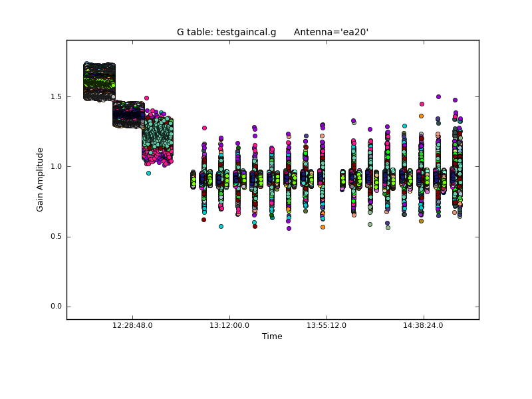
Task: Click the 12:28:48.0 time tick label
Action: (x=132, y=326)
